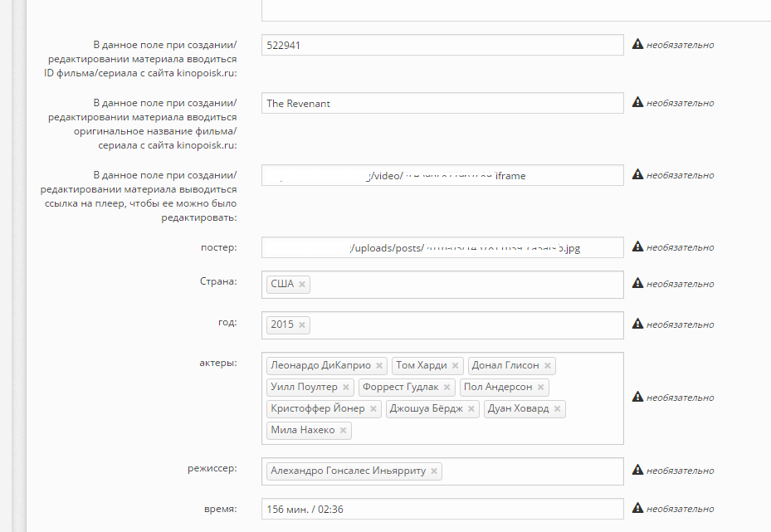Click the постер image path field
771x532 pixels.
point(442,248)
